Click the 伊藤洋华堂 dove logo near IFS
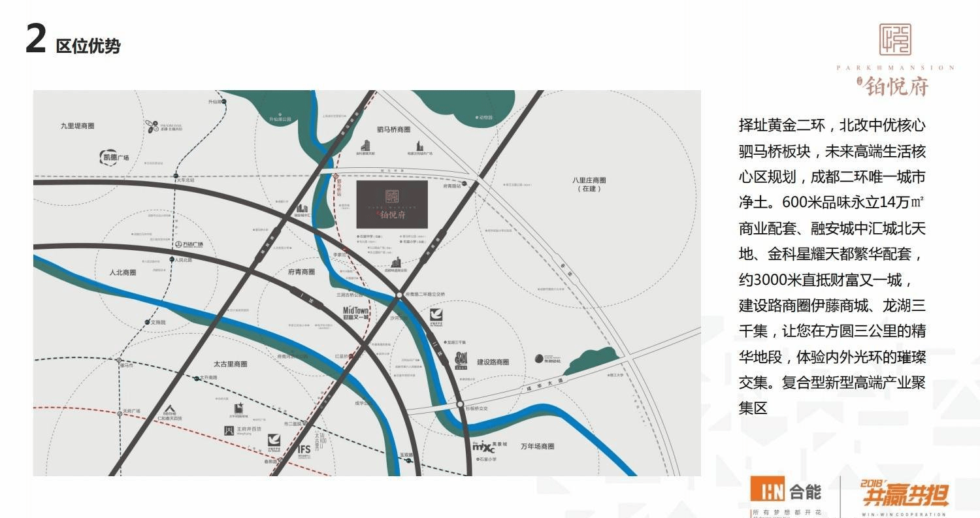Image resolution: width=980 pixels, height=518 pixels. pyautogui.click(x=275, y=443)
